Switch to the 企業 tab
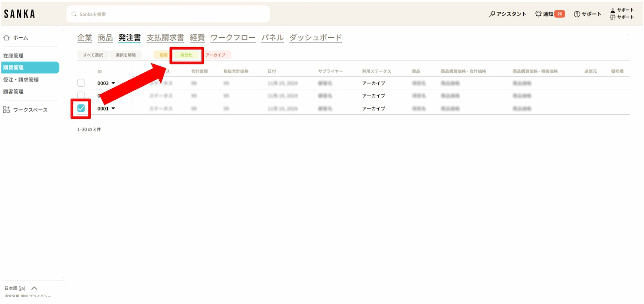 point(85,38)
